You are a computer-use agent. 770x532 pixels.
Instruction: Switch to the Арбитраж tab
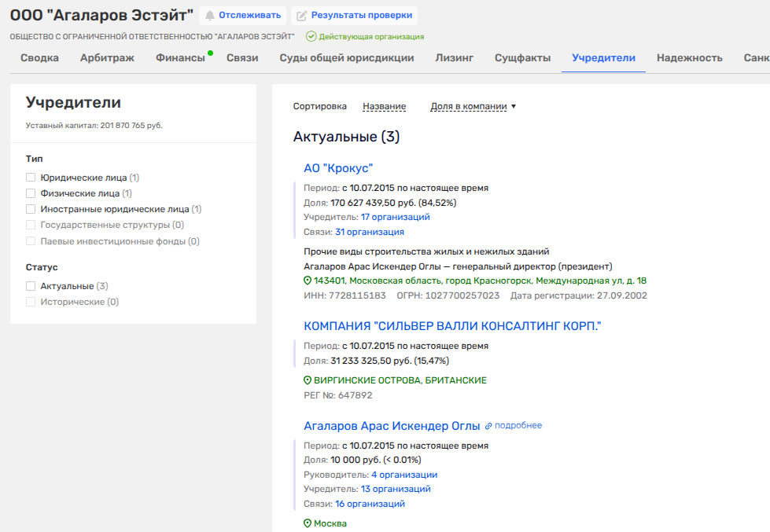tap(107, 58)
